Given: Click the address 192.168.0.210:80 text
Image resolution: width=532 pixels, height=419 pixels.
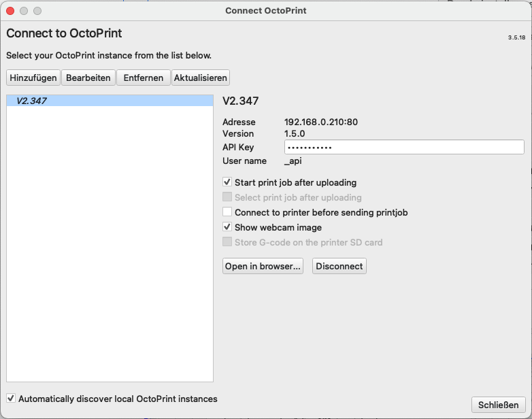Looking at the screenshot, I should [320, 122].
